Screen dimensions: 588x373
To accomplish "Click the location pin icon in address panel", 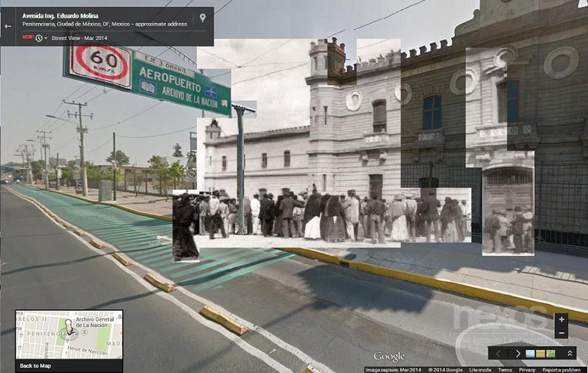I will pos(203,18).
